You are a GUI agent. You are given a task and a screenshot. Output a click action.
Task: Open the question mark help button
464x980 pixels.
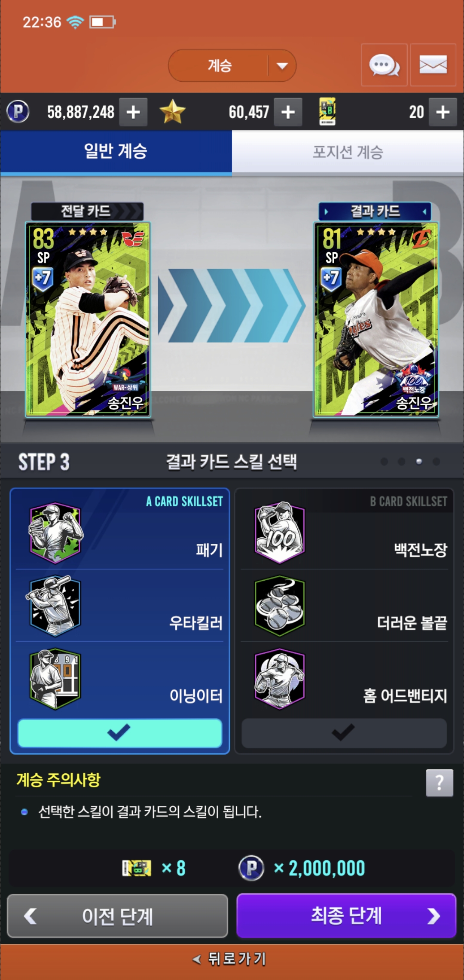click(440, 783)
